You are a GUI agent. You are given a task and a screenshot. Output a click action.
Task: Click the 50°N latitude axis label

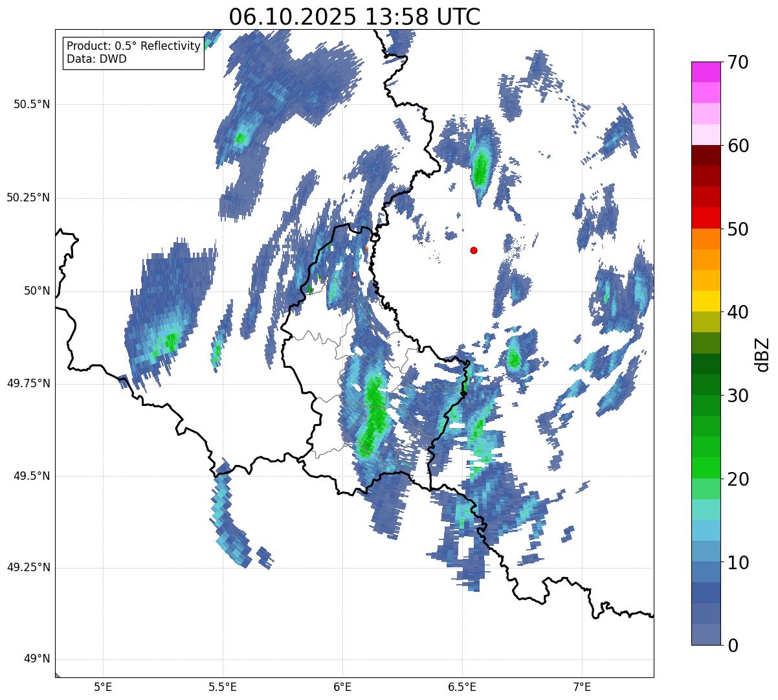click(x=37, y=291)
